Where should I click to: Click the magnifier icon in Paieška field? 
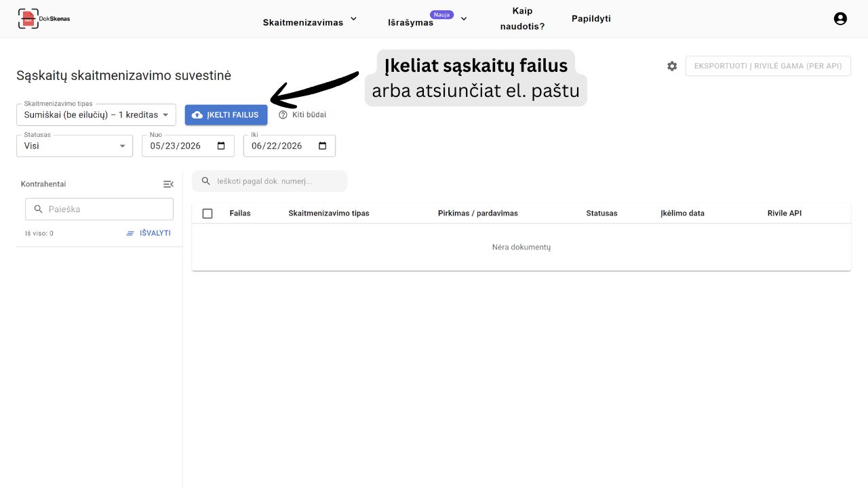(x=38, y=209)
